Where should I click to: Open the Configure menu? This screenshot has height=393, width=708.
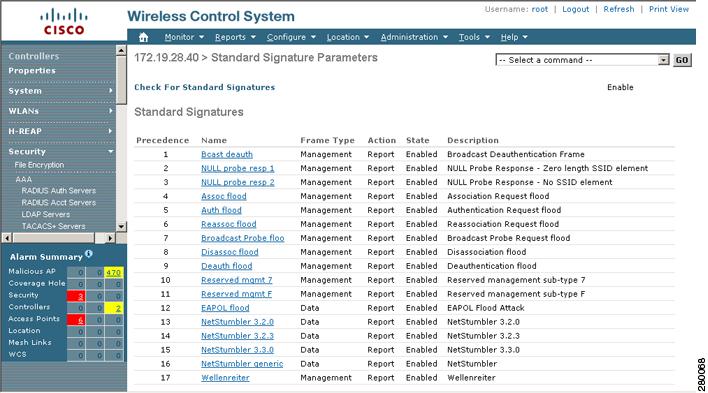pyautogui.click(x=291, y=37)
